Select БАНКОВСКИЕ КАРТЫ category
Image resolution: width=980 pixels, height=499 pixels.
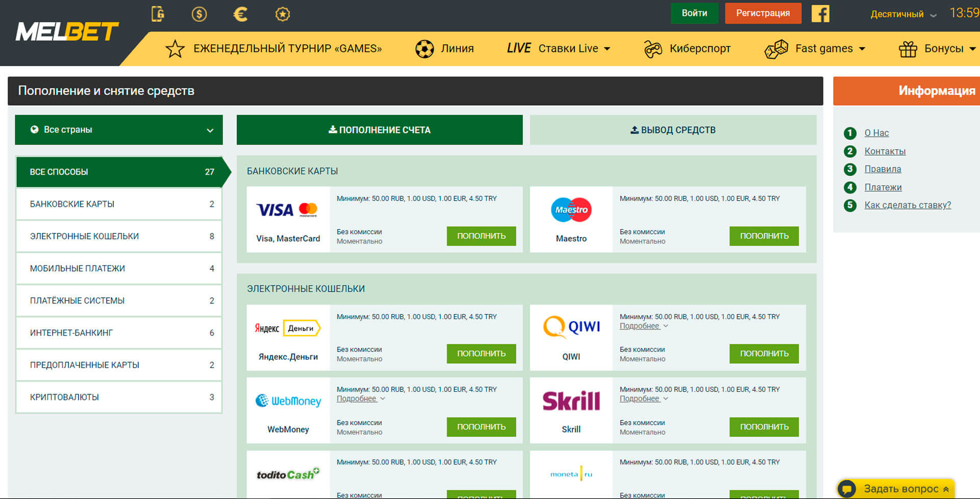click(119, 204)
